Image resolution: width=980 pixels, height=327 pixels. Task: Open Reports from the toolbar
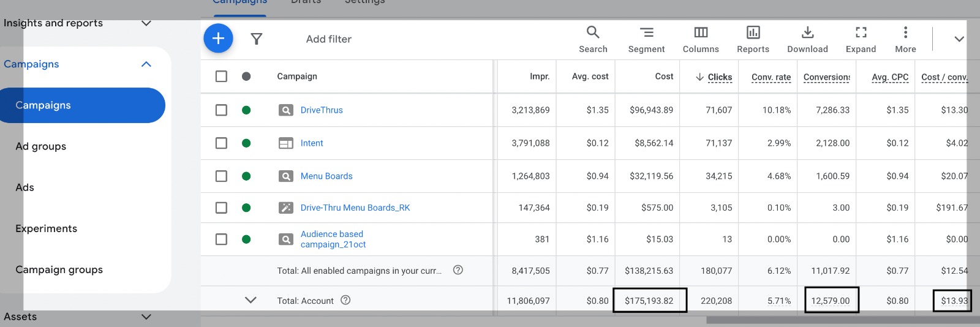coord(753,39)
